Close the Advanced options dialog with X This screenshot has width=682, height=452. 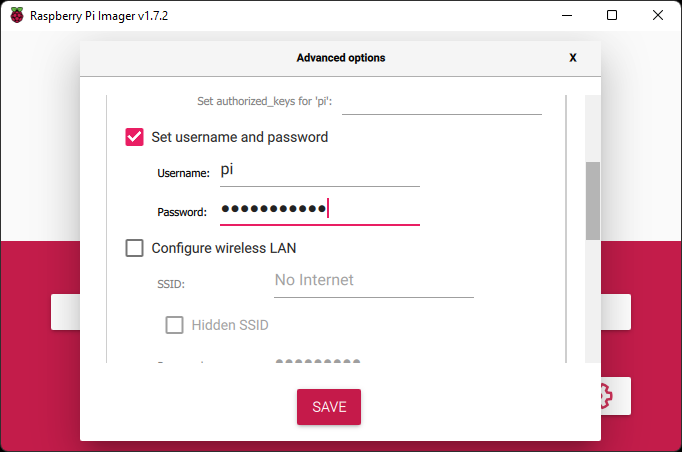[x=572, y=58]
